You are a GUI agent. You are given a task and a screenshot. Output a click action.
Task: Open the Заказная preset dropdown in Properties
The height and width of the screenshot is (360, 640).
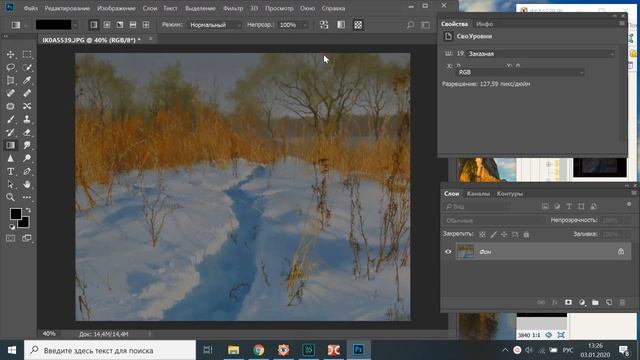pyautogui.click(x=541, y=53)
